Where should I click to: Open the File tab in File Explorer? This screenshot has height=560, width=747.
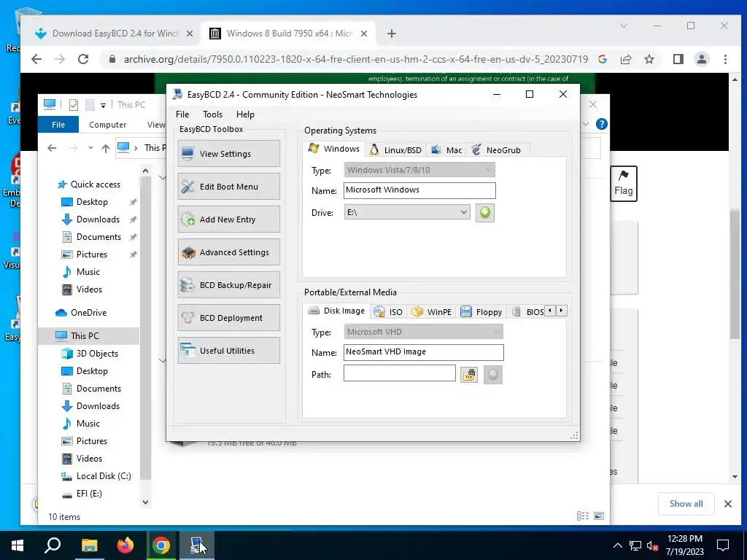pyautogui.click(x=58, y=125)
